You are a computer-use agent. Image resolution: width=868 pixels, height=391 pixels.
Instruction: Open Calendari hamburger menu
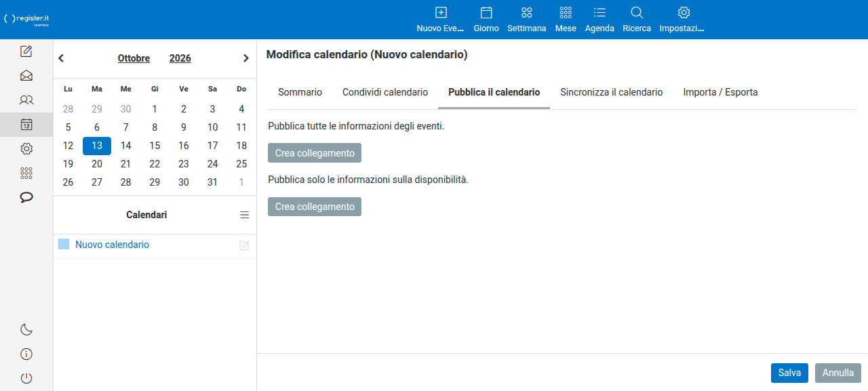245,215
